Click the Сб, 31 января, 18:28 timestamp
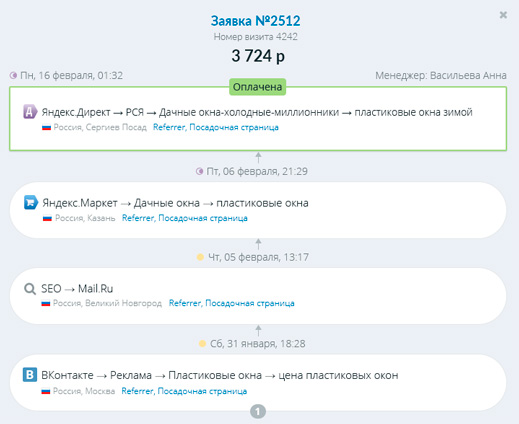Image resolution: width=519 pixels, height=424 pixels. [257, 343]
